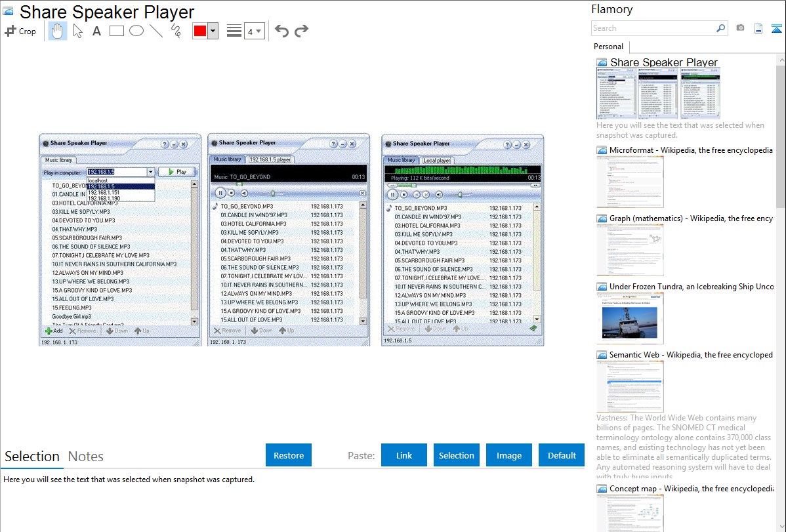Viewport: 786px width, 532px height.
Task: Click the red annotation color swatch
Action: 200,31
